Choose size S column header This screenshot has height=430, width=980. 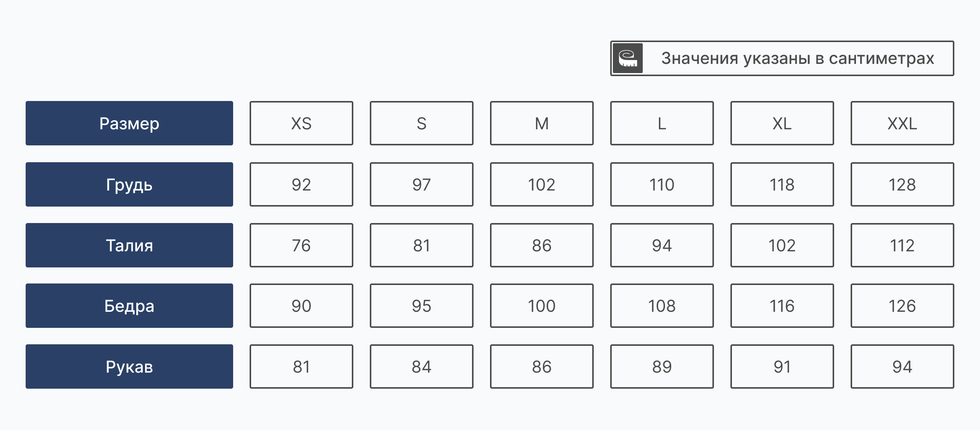(x=421, y=123)
